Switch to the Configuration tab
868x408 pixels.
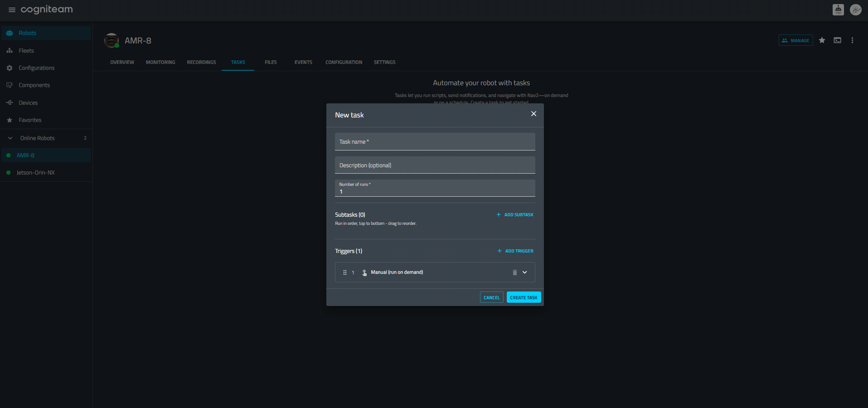tap(344, 63)
